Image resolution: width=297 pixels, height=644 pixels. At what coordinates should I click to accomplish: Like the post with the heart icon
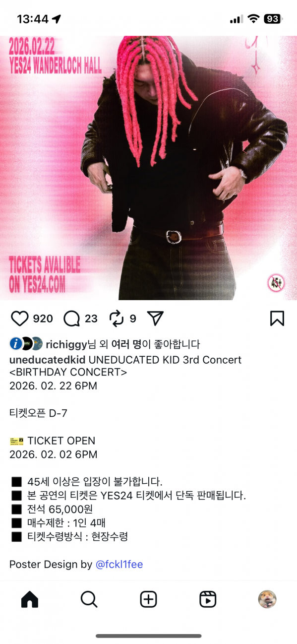pos(19,319)
